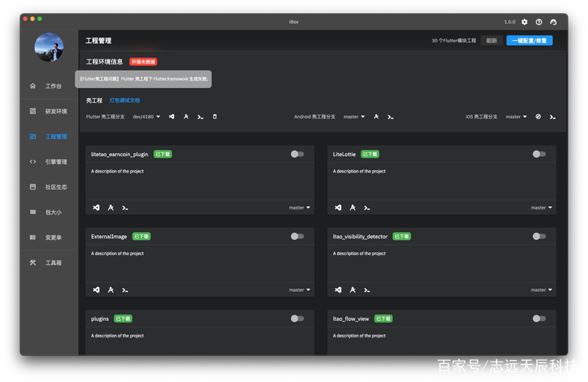Screen dimensions: 588x382
Task: Click the ltao_flow_view project title
Action: pyautogui.click(x=350, y=318)
